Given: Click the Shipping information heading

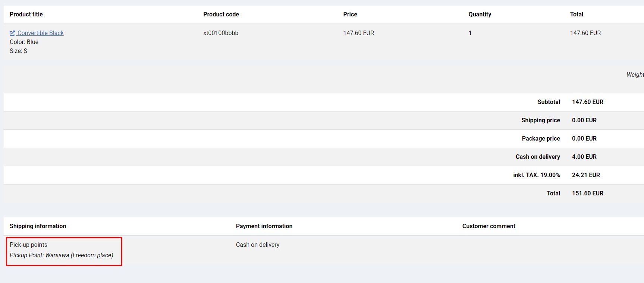Looking at the screenshot, I should click(x=38, y=226).
